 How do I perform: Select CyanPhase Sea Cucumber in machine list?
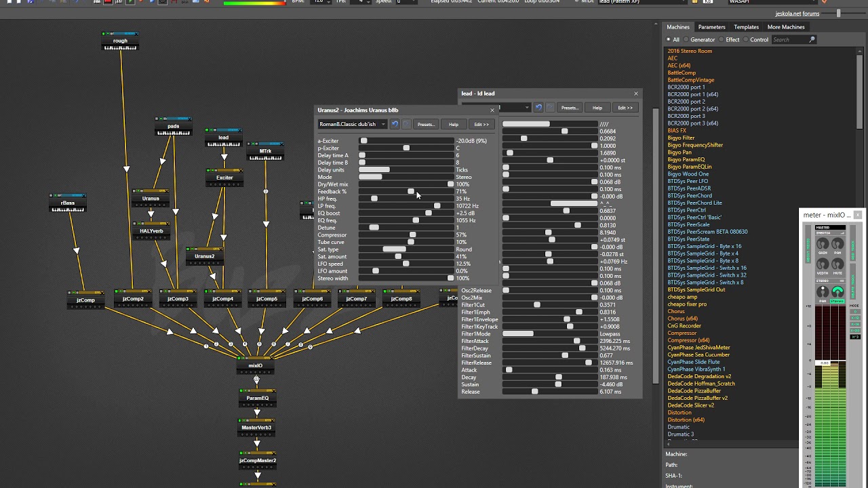(698, 354)
